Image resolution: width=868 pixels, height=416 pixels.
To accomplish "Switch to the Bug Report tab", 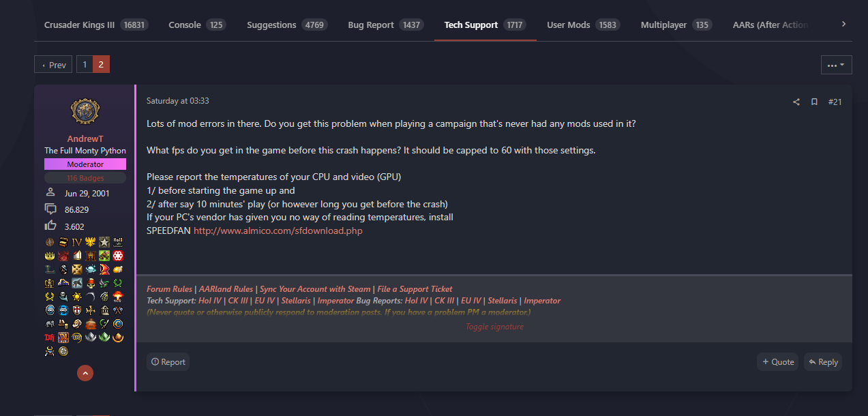I will click(x=370, y=24).
